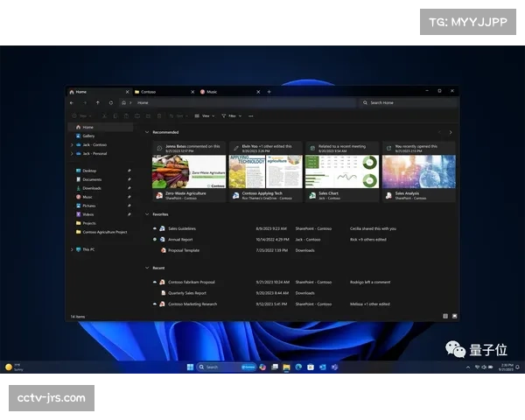Viewport: 525px width, 420px height.
Task: Click the Up arrow navigation button
Action: coord(100,102)
